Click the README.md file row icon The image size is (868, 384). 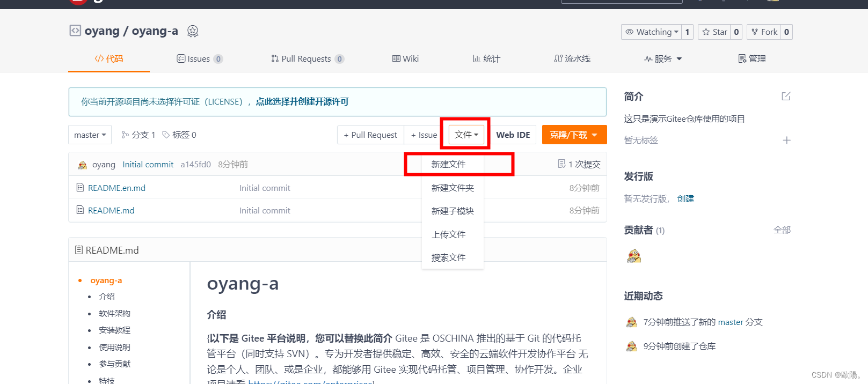[80, 210]
